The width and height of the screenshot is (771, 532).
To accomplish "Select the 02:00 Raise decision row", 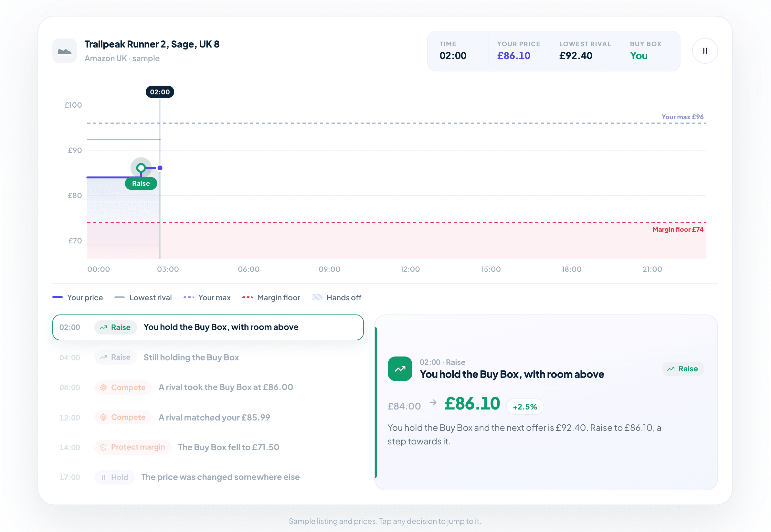I will point(207,327).
